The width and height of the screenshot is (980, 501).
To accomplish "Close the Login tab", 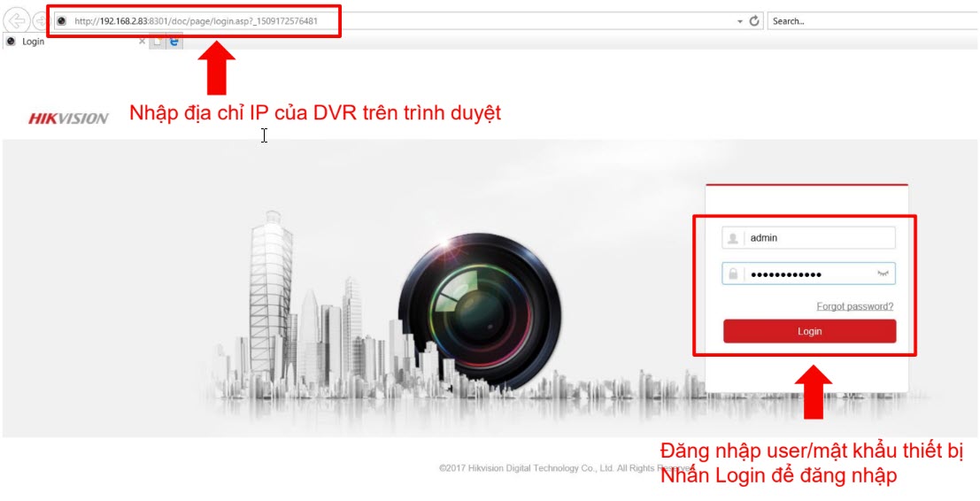I will coord(142,42).
